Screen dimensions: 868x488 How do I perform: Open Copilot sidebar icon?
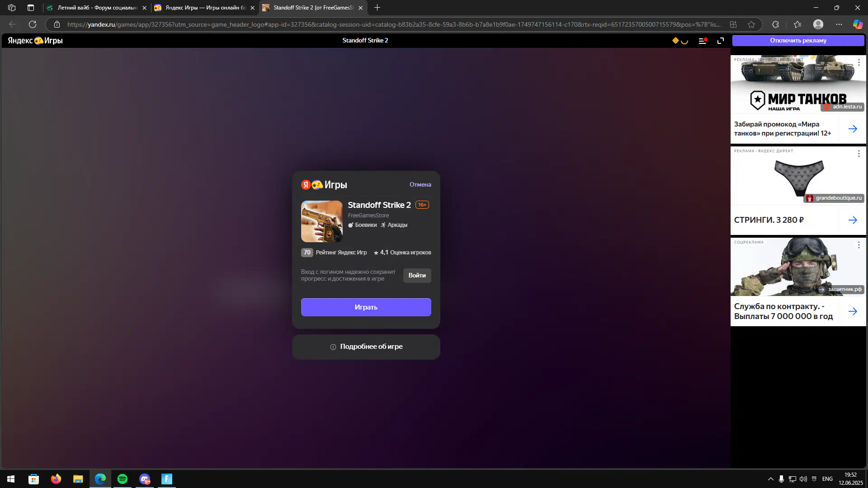tap(858, 24)
